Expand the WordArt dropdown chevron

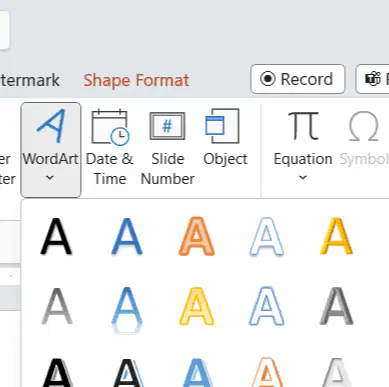tap(50, 178)
